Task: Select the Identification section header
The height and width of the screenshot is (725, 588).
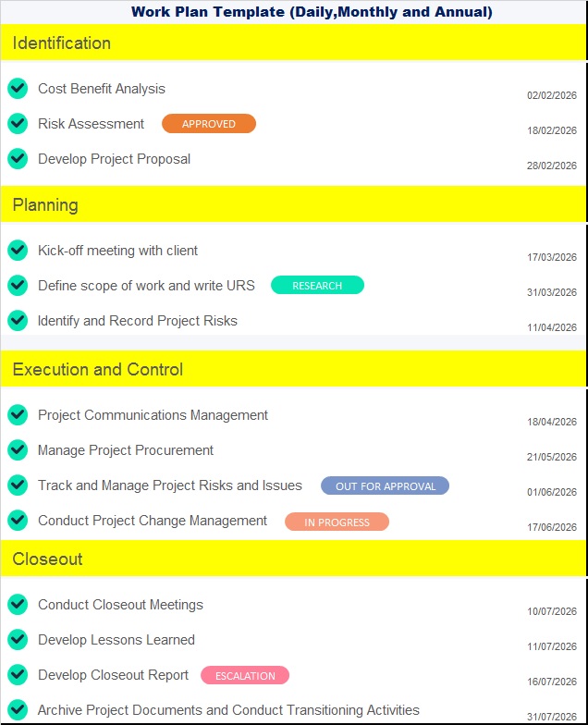Action: point(62,43)
